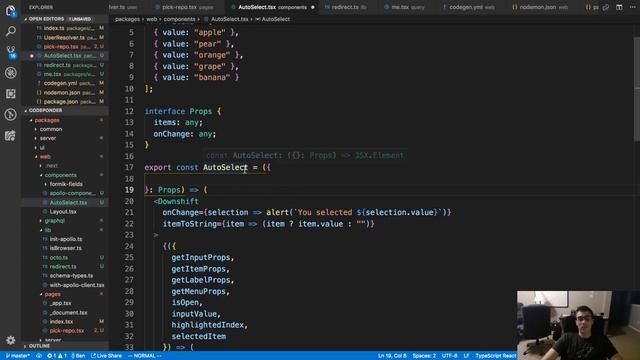Expand the server folder under packages
This screenshot has width=640, height=360.
click(48, 138)
